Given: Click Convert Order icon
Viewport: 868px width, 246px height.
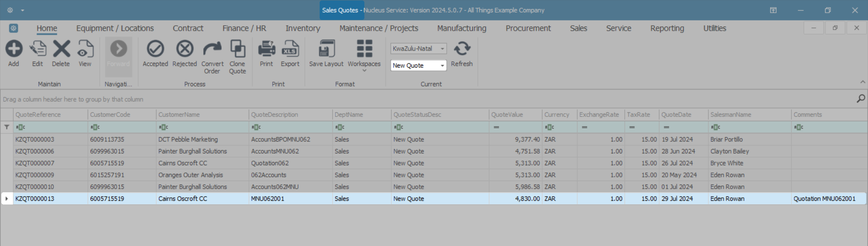Looking at the screenshot, I should click(212, 49).
